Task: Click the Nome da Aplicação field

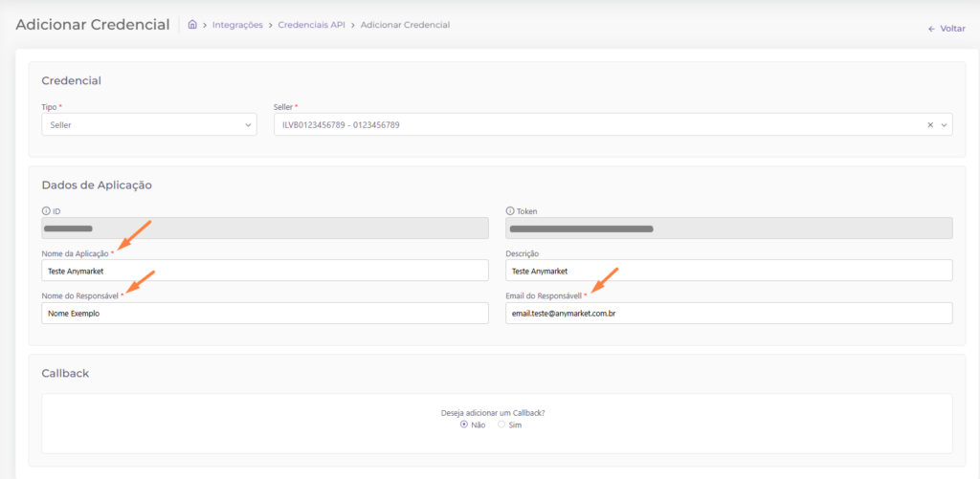Action: [264, 271]
